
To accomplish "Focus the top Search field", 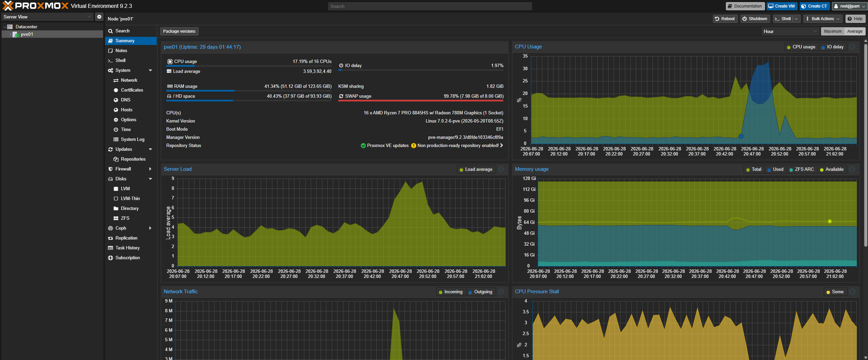I will point(430,6).
